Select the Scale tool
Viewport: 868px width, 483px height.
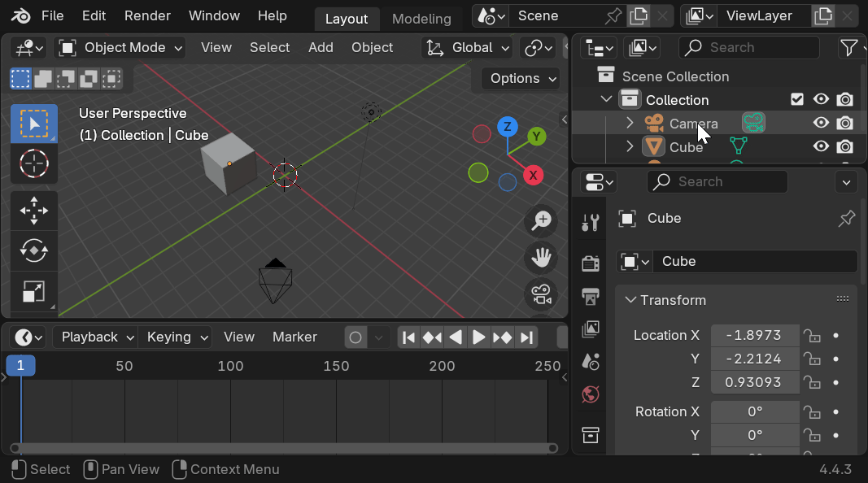[33, 291]
